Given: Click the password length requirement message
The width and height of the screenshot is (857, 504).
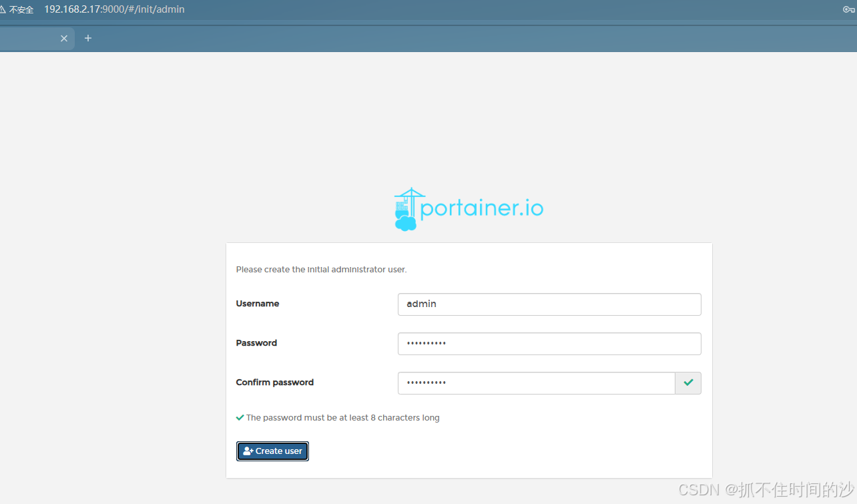Looking at the screenshot, I should tap(338, 418).
